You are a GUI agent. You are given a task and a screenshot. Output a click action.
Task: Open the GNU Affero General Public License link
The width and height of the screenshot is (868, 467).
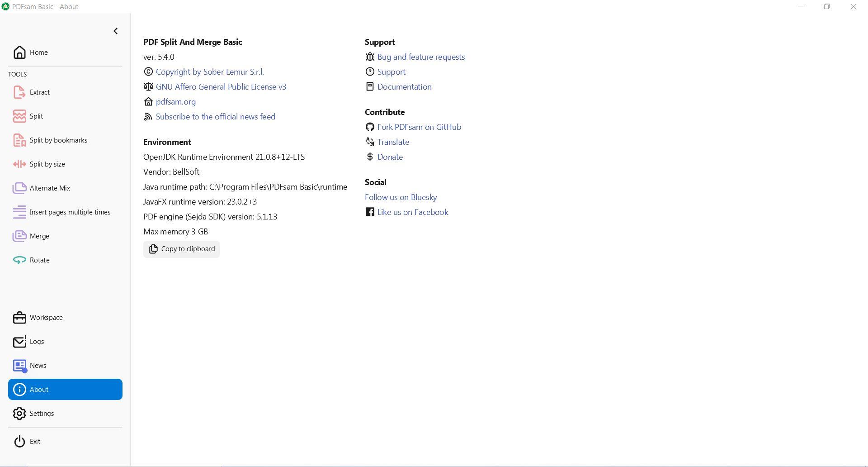pos(221,87)
